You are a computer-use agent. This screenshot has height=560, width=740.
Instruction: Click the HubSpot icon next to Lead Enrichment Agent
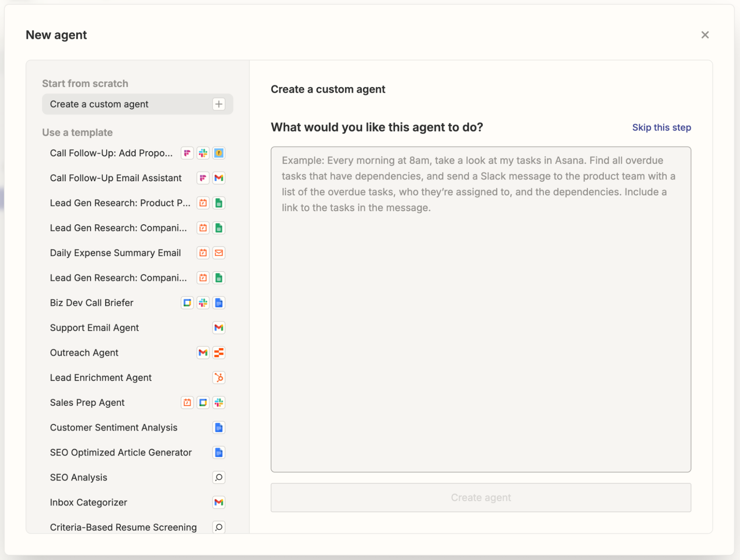218,378
